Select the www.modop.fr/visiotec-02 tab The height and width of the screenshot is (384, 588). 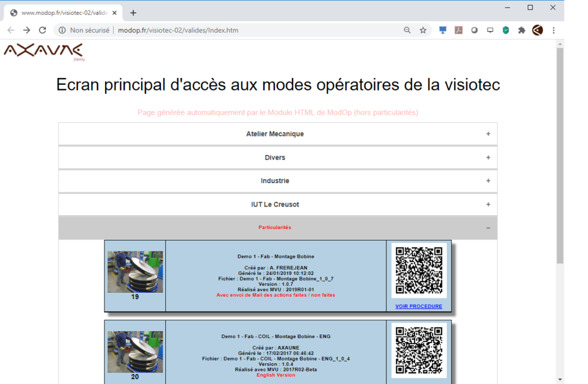[63, 13]
